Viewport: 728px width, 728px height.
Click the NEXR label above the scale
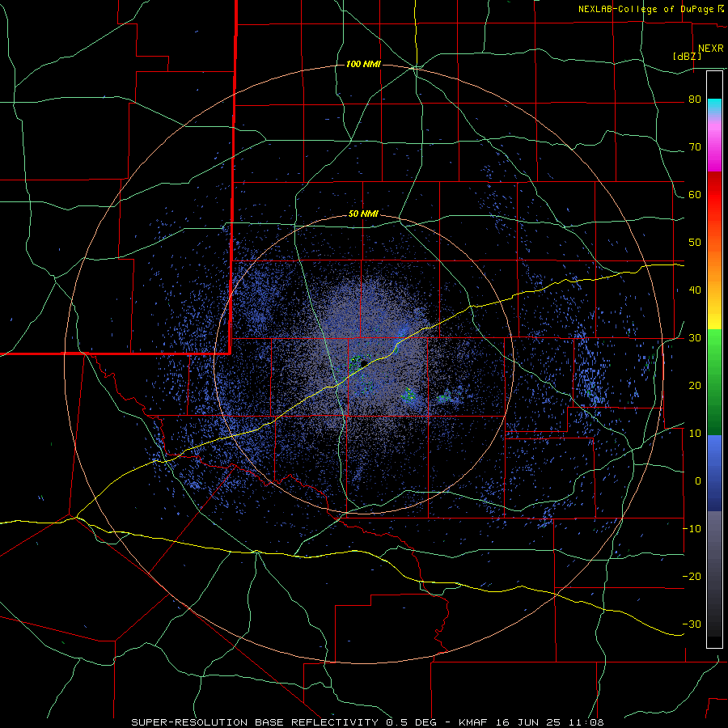pos(710,49)
